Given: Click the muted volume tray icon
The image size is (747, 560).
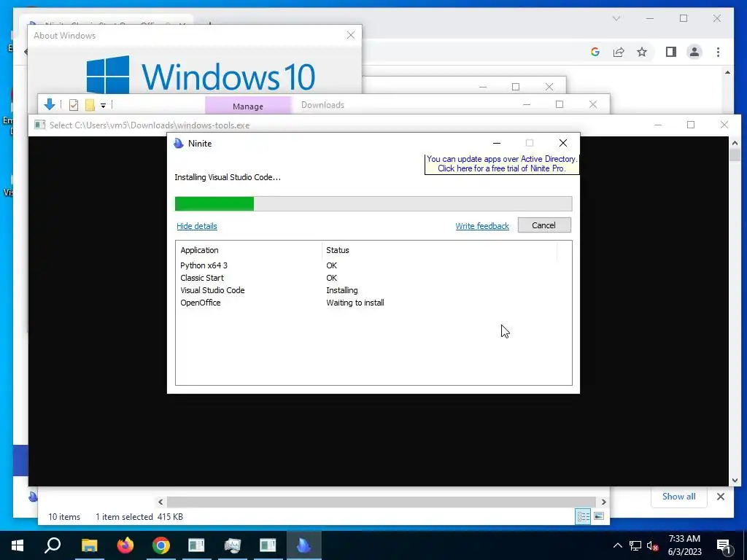Looking at the screenshot, I should point(652,545).
